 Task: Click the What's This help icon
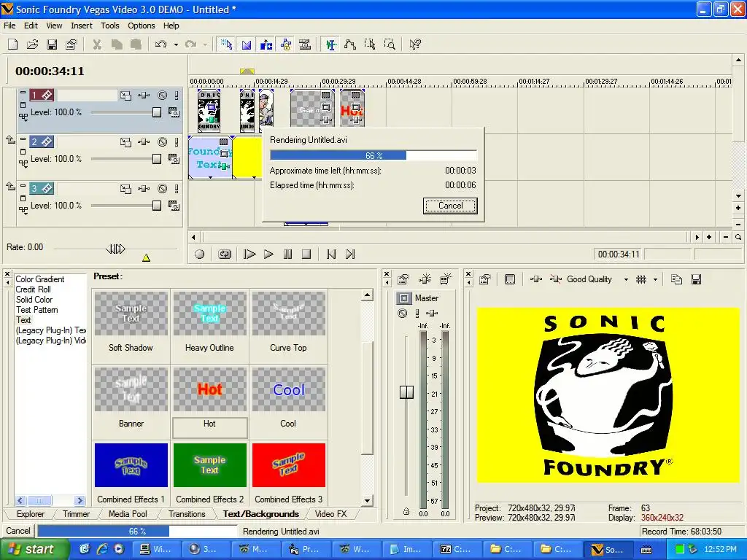tap(415, 44)
